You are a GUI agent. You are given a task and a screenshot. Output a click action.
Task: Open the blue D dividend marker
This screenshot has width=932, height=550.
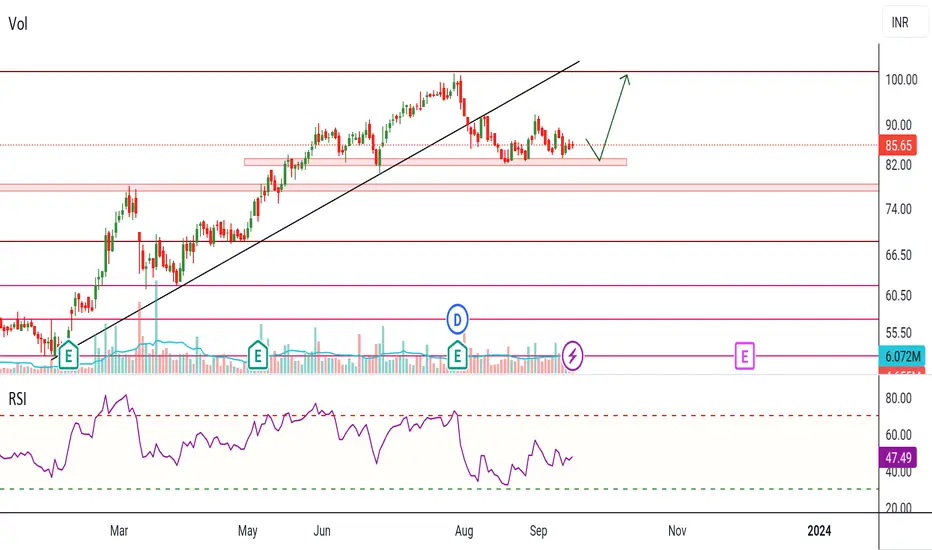tap(457, 320)
